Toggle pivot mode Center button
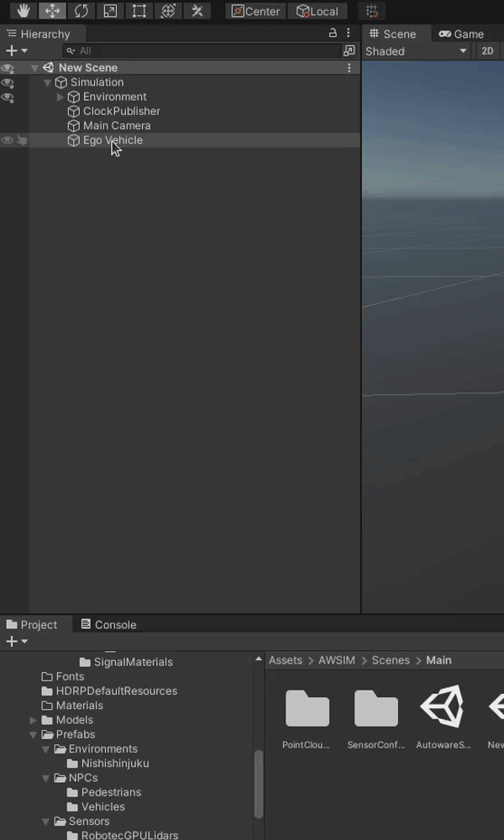The height and width of the screenshot is (840, 504). [255, 11]
